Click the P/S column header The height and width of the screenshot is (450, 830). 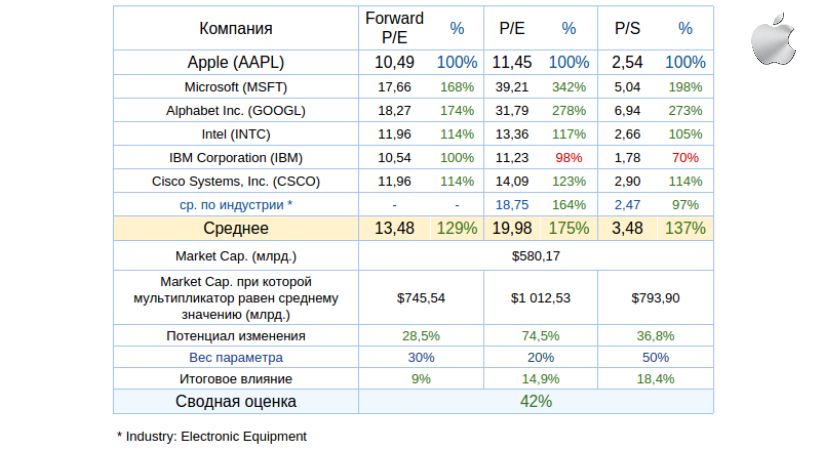coord(627,28)
